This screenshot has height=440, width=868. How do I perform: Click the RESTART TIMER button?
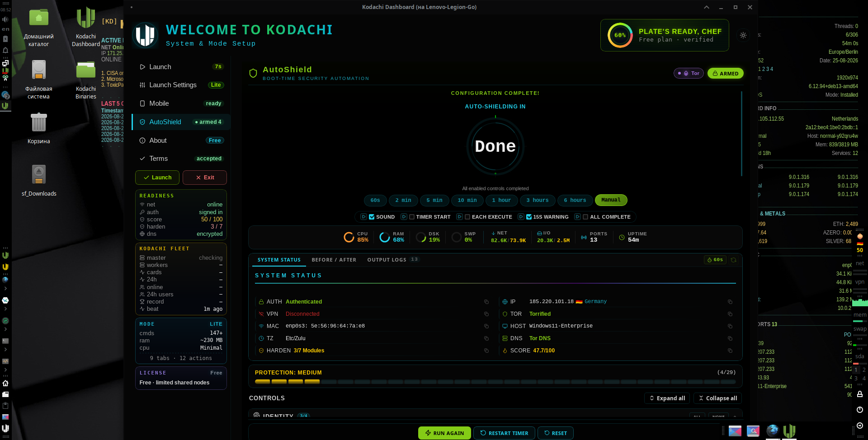(x=504, y=433)
